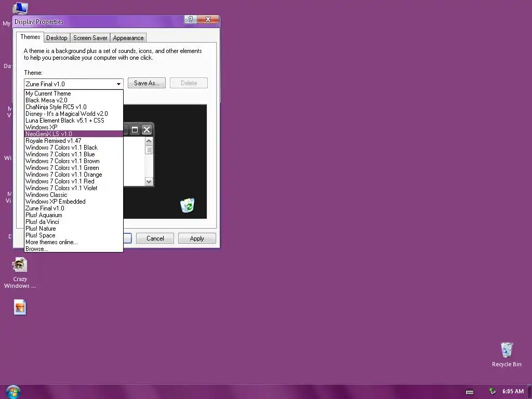Pick the Windows XP theme
The width and height of the screenshot is (532, 399).
74,127
